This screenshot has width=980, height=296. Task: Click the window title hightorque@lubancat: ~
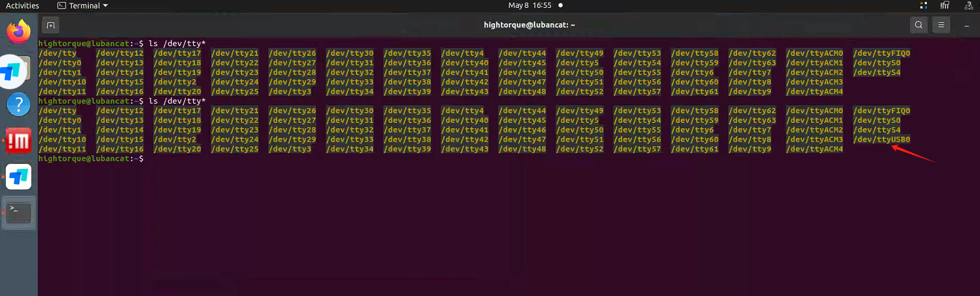pyautogui.click(x=529, y=25)
